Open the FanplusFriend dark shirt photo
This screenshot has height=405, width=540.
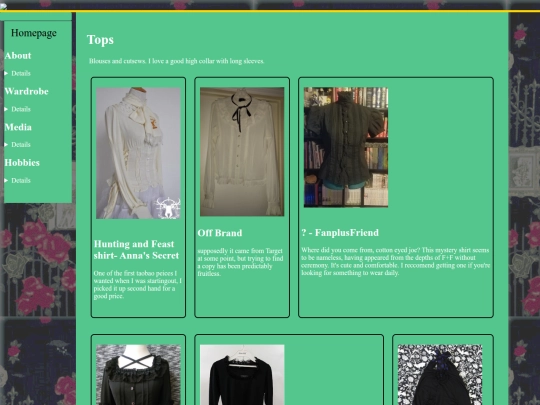pos(346,147)
